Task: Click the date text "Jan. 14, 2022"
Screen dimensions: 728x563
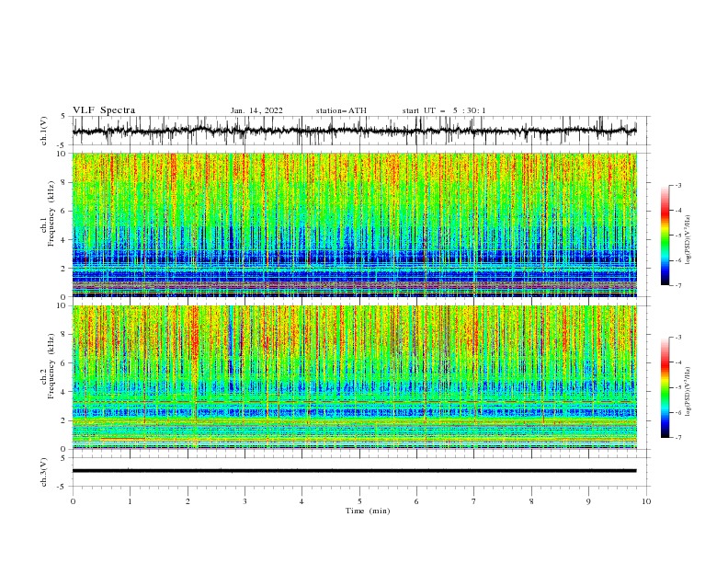Action: [256, 110]
